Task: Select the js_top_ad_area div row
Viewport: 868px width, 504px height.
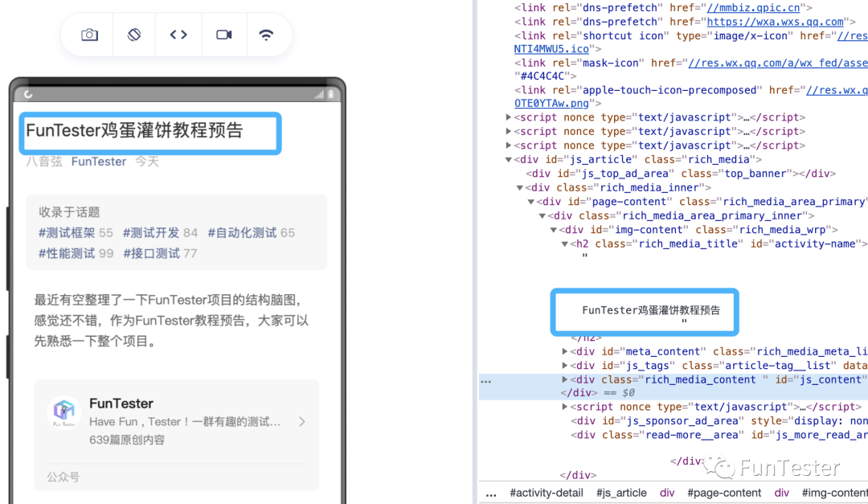Action: [681, 174]
